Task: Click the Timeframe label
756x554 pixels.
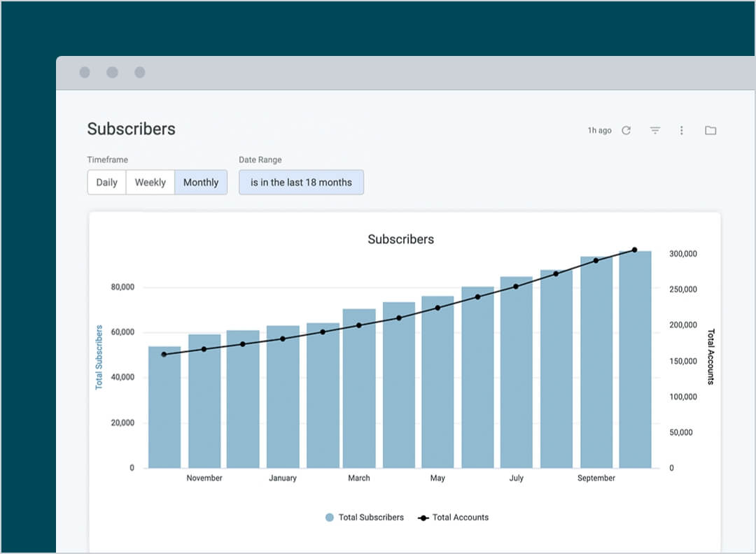Action: point(108,159)
